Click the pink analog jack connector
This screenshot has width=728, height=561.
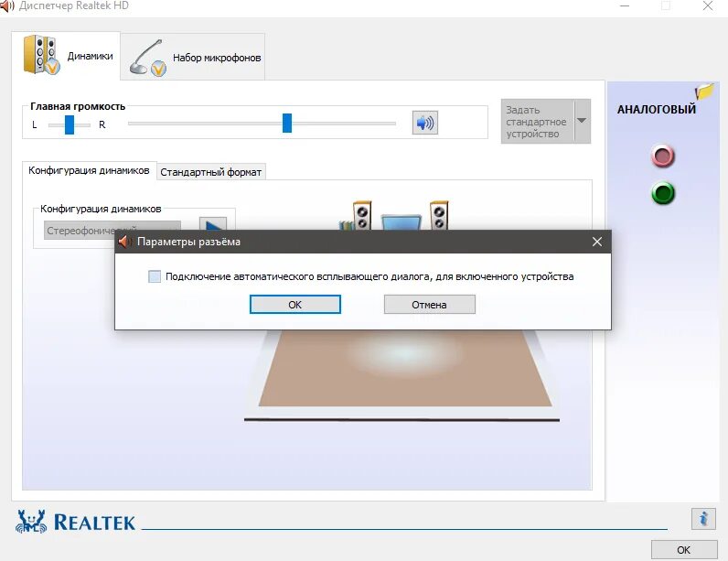(x=662, y=156)
